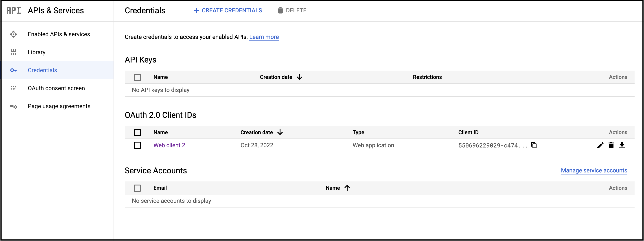Viewport: 644px width, 241px height.
Task: Open the Web client 2 link
Action: 169,145
